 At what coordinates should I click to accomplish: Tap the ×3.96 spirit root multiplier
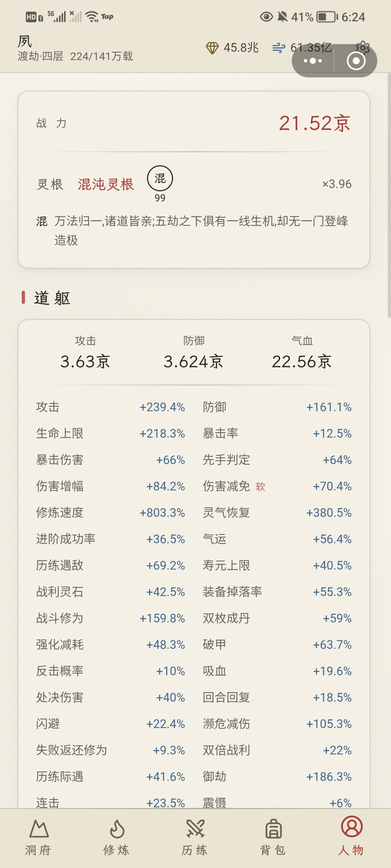337,184
